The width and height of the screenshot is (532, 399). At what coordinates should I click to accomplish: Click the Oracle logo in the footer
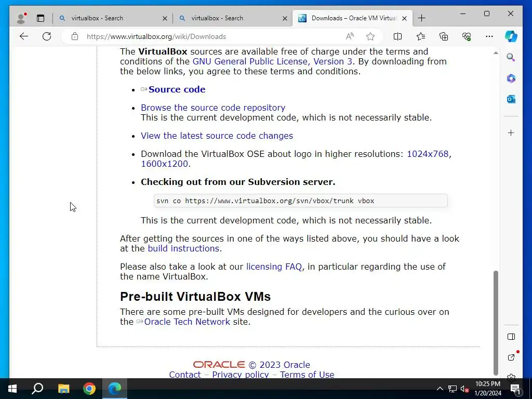pos(219,364)
